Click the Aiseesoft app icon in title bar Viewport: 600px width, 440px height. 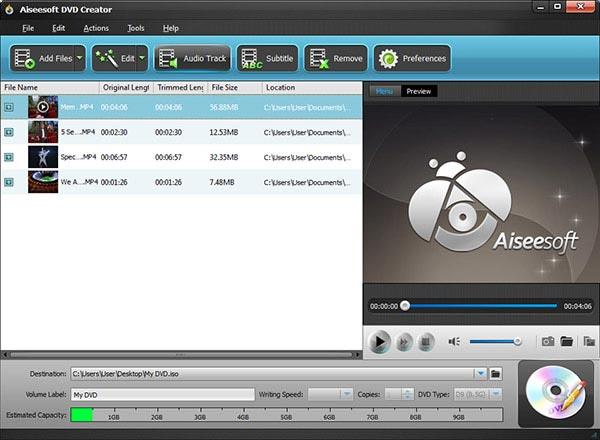coord(9,10)
